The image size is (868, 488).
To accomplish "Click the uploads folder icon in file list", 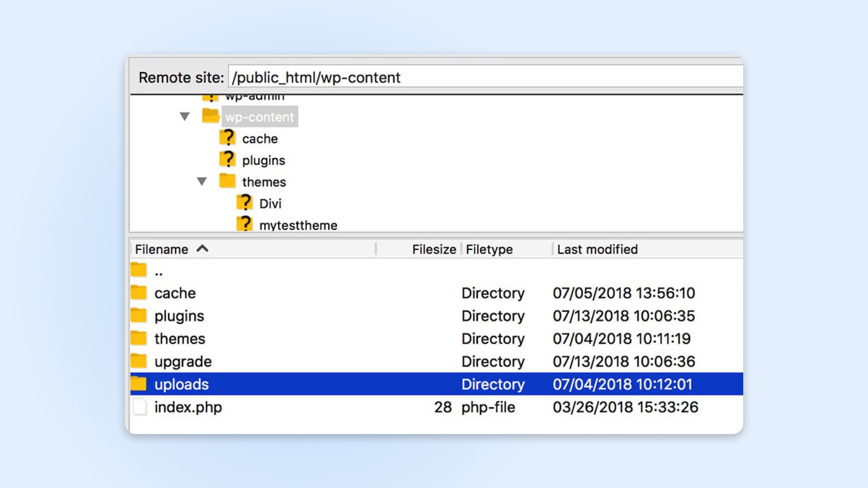I will 139,384.
